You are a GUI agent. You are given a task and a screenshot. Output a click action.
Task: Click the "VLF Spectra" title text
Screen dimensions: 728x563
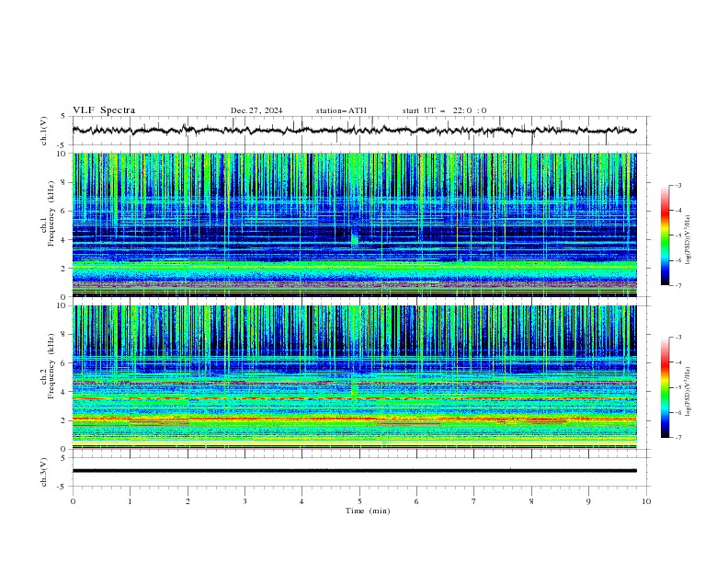point(104,110)
